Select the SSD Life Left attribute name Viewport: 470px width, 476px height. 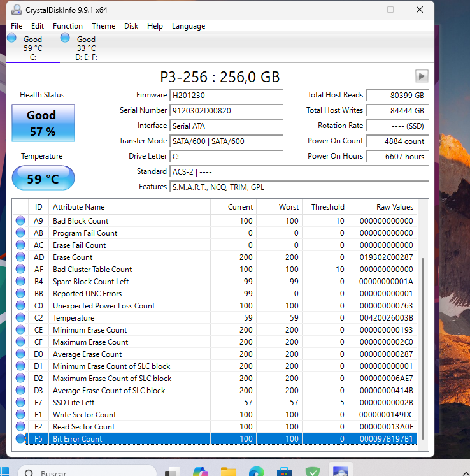pyautogui.click(x=73, y=403)
